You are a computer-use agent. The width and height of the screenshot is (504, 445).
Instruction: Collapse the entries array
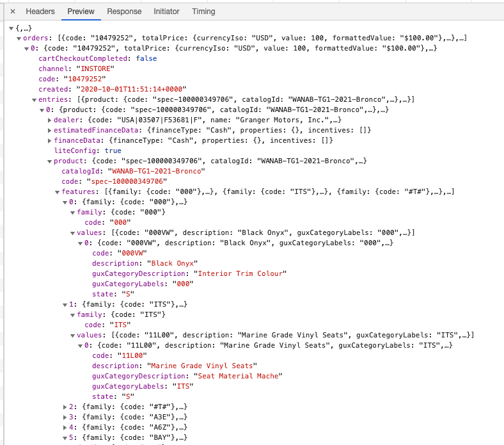coord(35,100)
